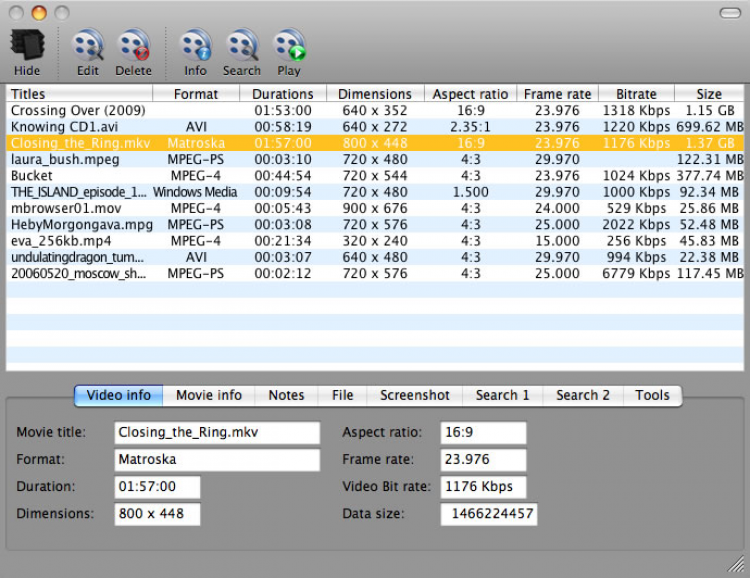Sort list by Bitrate column header

[636, 94]
